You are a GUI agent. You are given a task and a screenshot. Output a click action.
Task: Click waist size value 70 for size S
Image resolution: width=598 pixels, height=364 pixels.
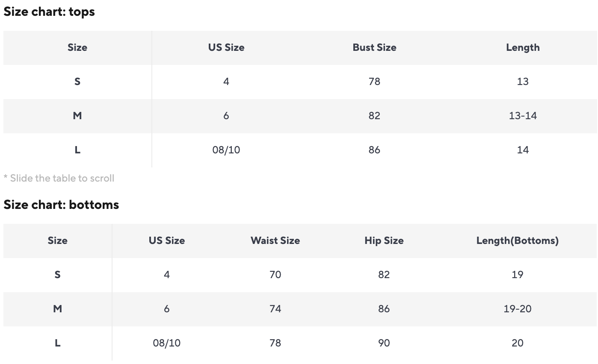[x=275, y=275]
